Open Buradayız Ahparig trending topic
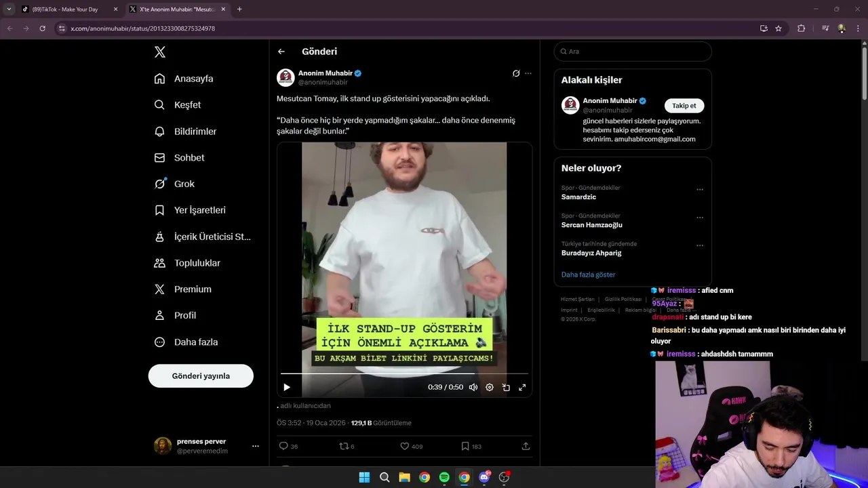Image resolution: width=868 pixels, height=488 pixels. tap(591, 253)
